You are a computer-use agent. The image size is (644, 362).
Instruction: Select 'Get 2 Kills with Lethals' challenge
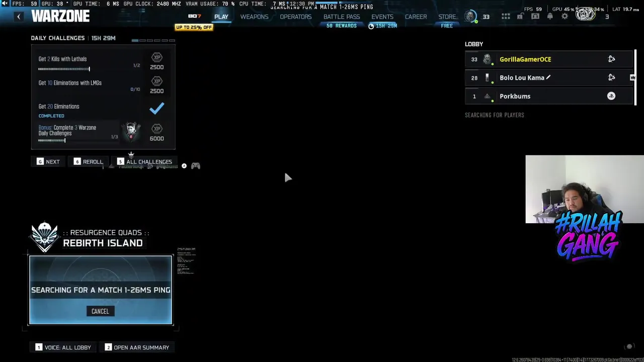[62, 59]
